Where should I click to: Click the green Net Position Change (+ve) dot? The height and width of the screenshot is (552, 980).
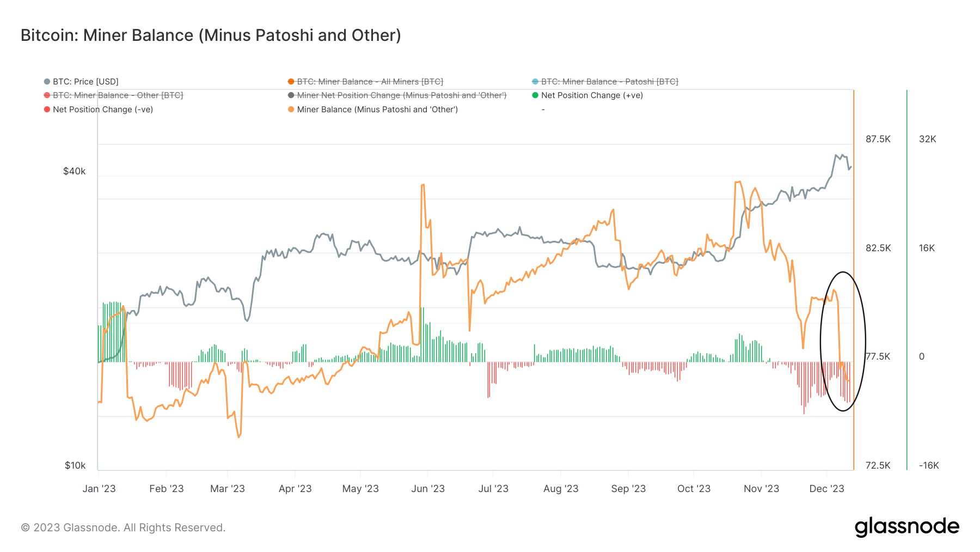(534, 95)
